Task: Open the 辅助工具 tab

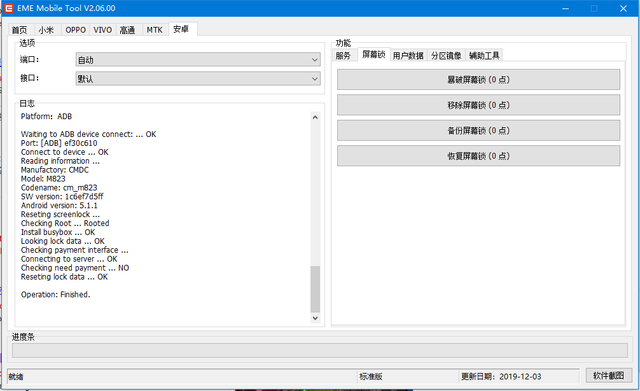Action: pos(484,56)
